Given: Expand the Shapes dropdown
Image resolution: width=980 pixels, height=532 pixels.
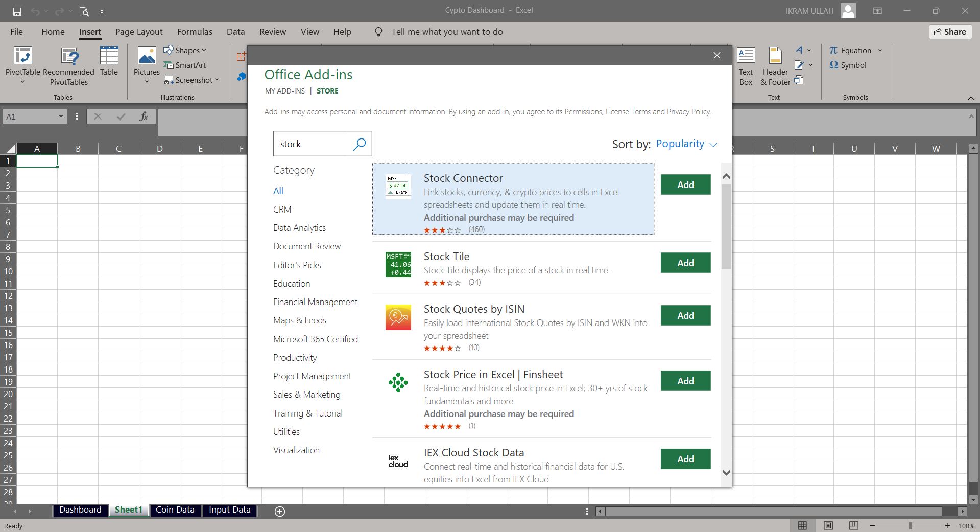Looking at the screenshot, I should [204, 50].
